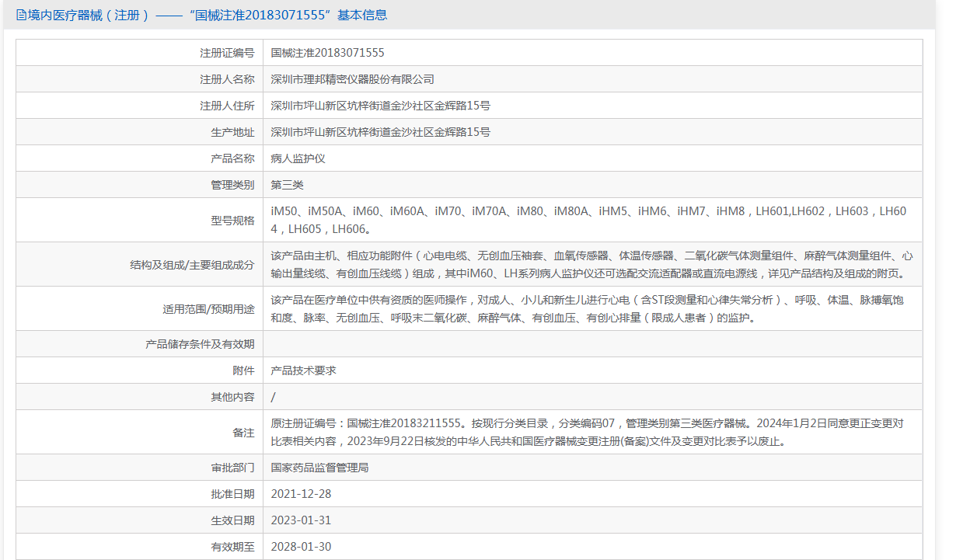This screenshot has height=560, width=977.
Task: Open the 产品技术要求 attachment entry
Action: [303, 370]
